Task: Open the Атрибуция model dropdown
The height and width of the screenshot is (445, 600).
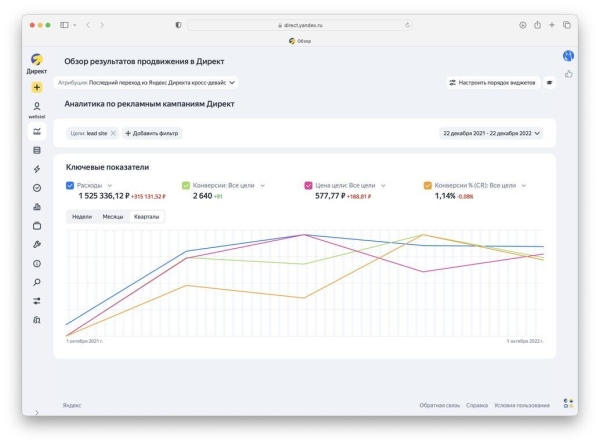Action: click(148, 82)
